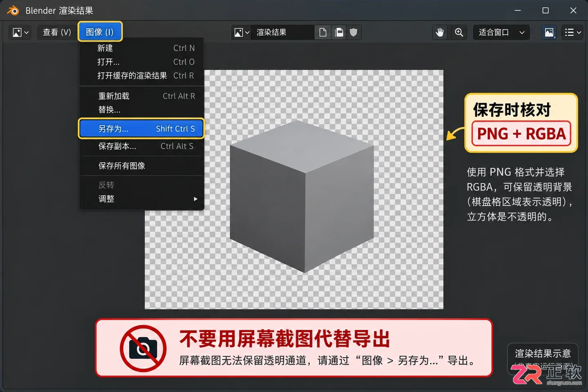Click the Blender logo in title bar
Image resolution: width=588 pixels, height=392 pixels.
point(13,11)
